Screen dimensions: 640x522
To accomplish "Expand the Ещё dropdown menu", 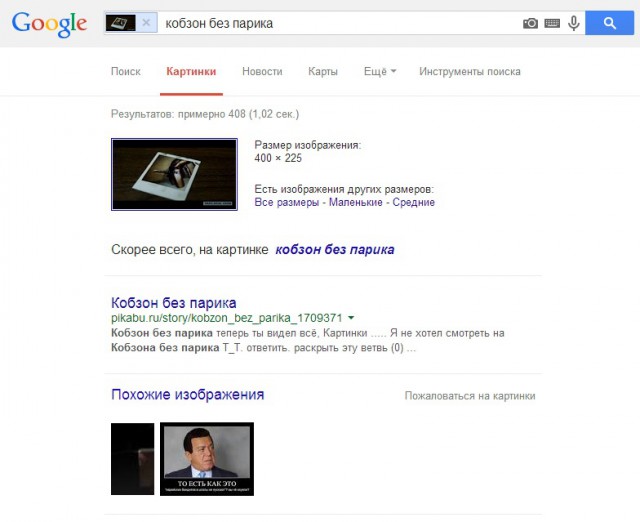I will [x=380, y=71].
